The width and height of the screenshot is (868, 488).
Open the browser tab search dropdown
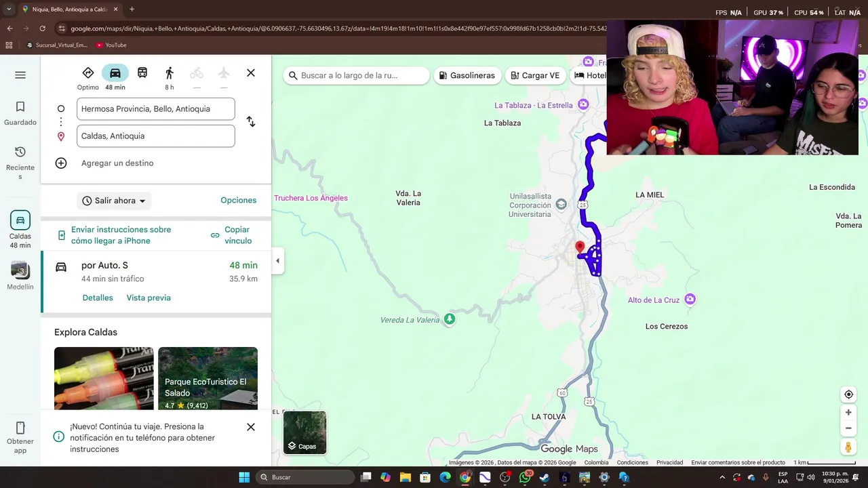pyautogui.click(x=9, y=9)
